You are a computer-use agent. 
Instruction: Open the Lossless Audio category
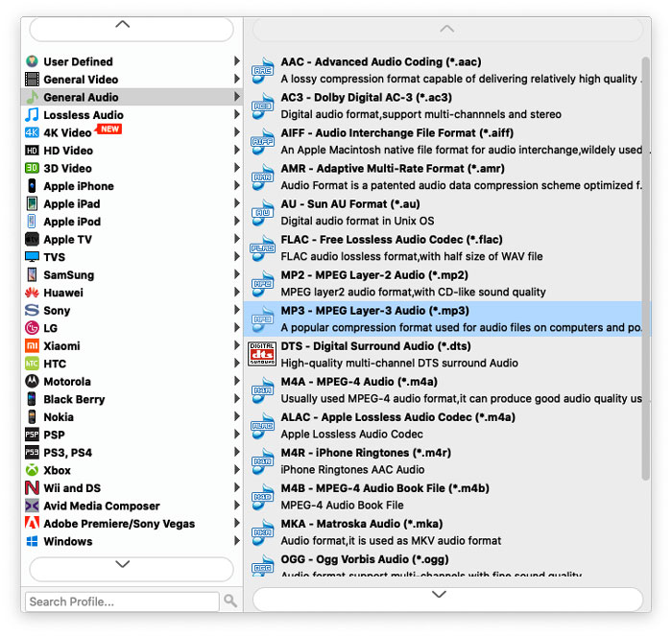(132, 115)
